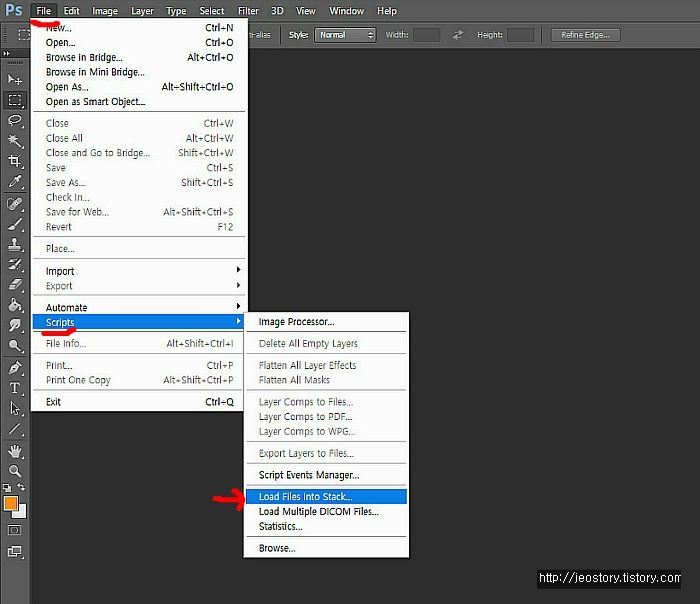The height and width of the screenshot is (604, 700).
Task: Open the 3D menu
Action: [x=277, y=11]
